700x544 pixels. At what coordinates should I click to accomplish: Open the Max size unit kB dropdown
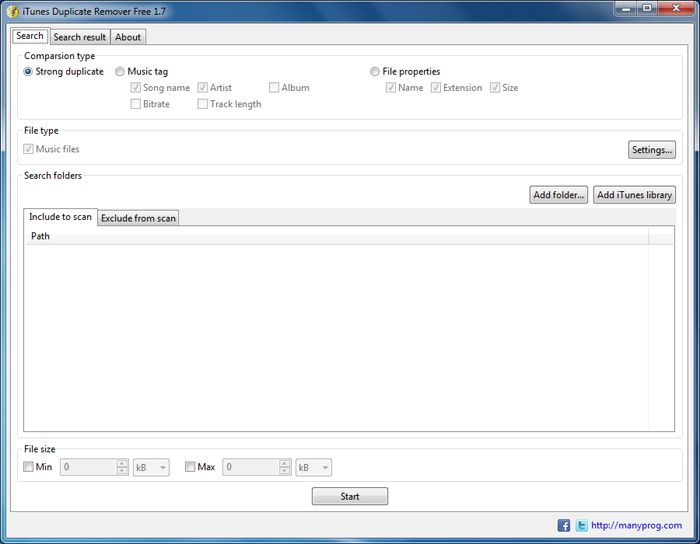pos(314,467)
